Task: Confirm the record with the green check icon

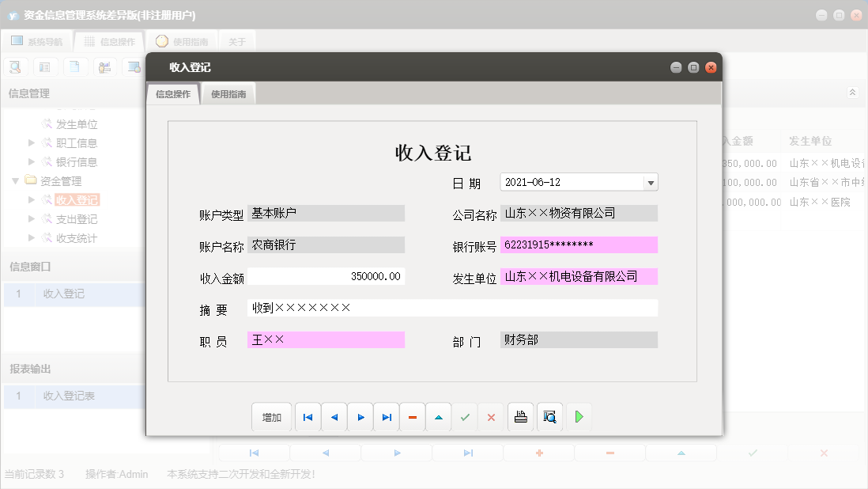Action: point(465,417)
